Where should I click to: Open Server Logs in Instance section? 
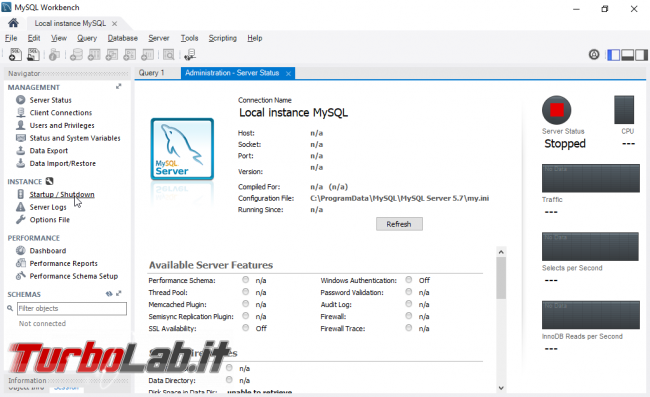tap(48, 207)
